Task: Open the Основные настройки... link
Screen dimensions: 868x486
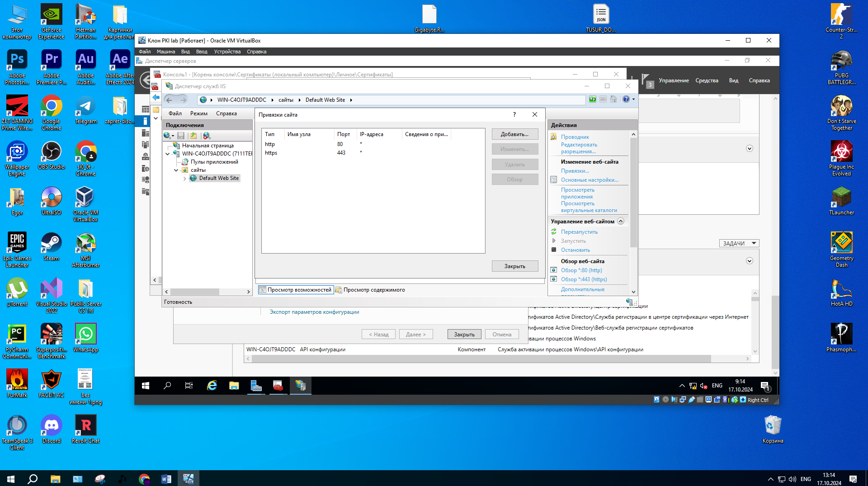Action: [x=590, y=180]
